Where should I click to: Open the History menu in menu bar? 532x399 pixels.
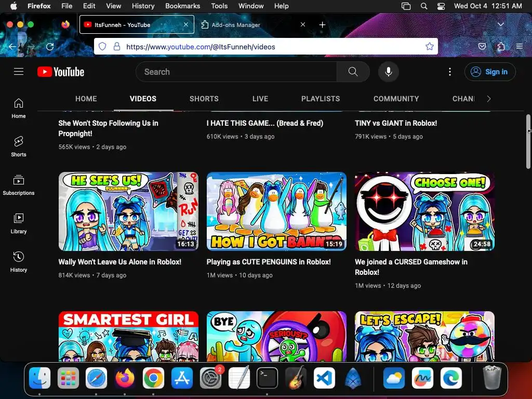click(143, 6)
